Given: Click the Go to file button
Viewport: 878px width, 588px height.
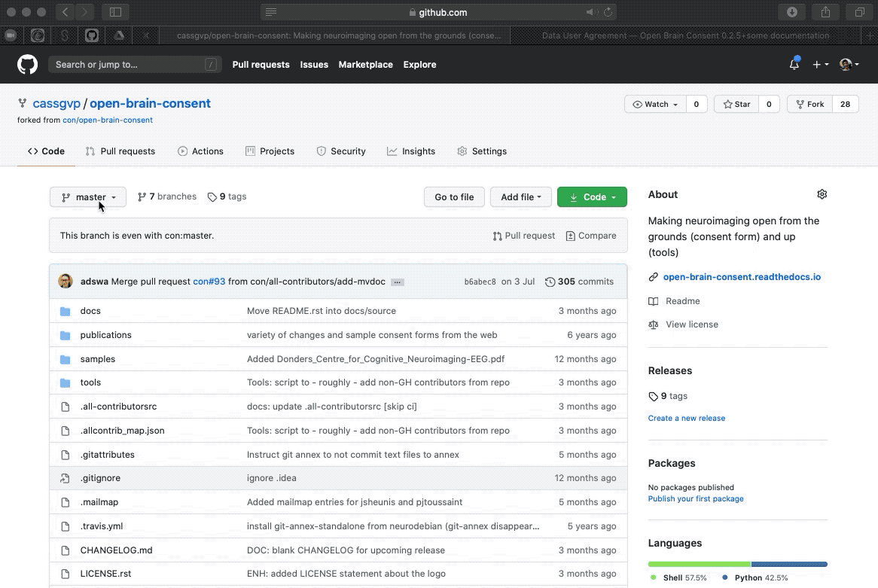Looking at the screenshot, I should pos(454,197).
